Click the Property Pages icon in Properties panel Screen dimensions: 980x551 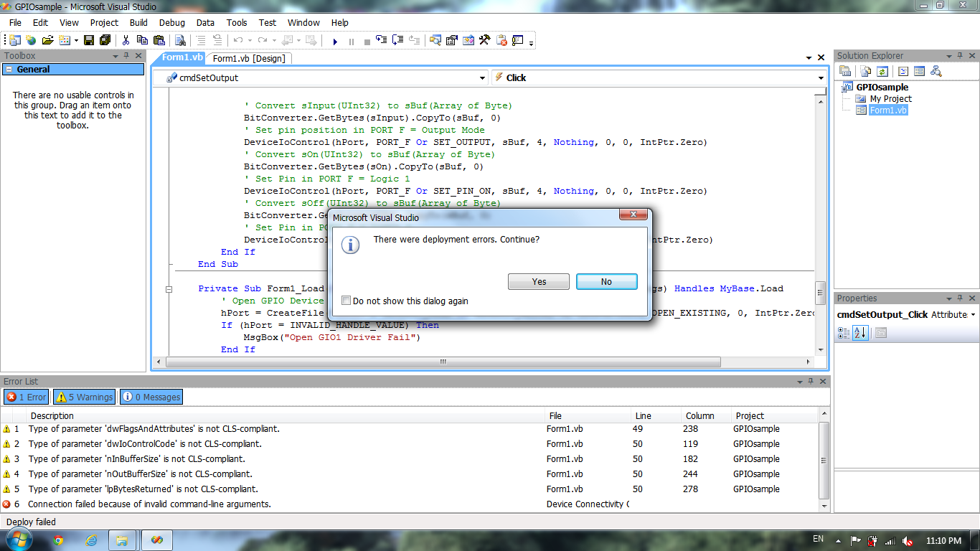tap(881, 333)
